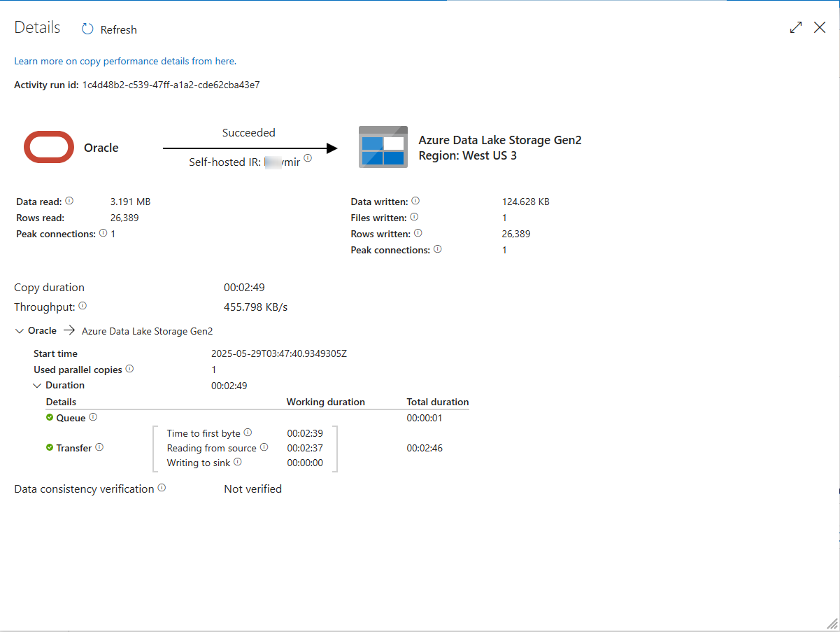Click the source Rows read value 26,389
The image size is (840, 632).
point(124,218)
